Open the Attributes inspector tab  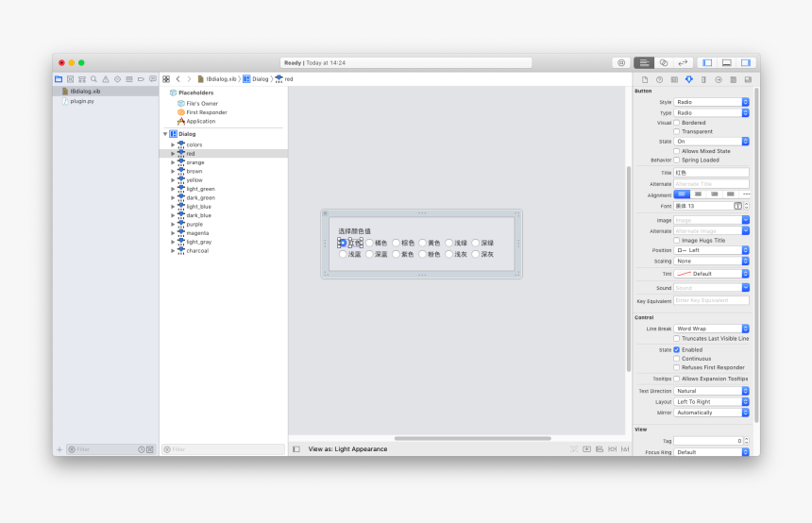tap(688, 79)
